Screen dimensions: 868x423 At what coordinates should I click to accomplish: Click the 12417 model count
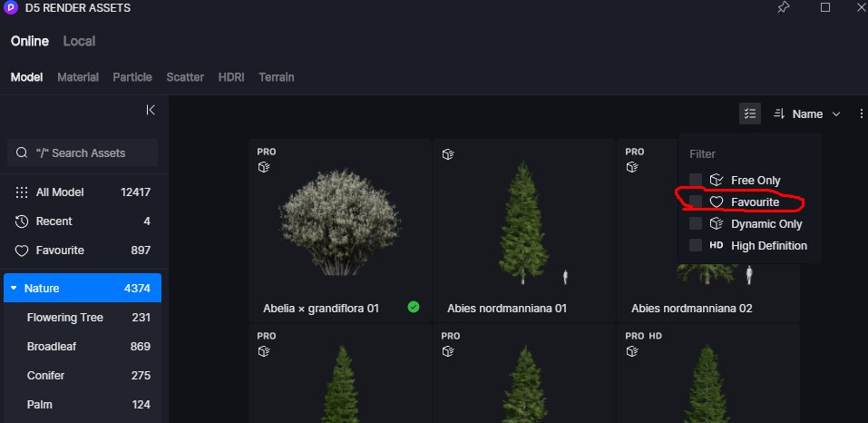(136, 192)
